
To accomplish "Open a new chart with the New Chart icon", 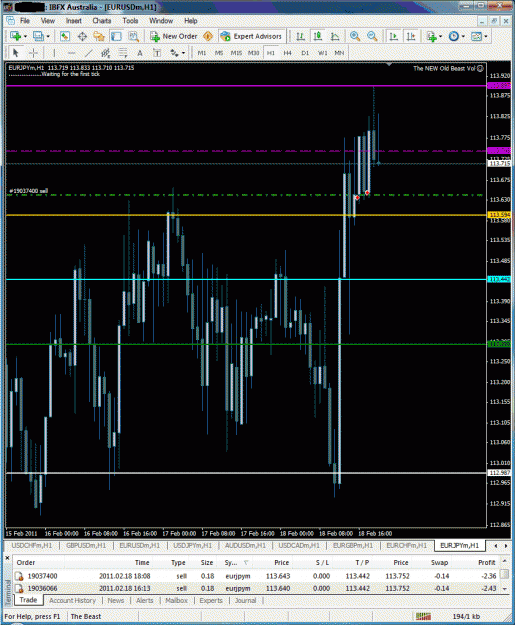I will 16,36.
